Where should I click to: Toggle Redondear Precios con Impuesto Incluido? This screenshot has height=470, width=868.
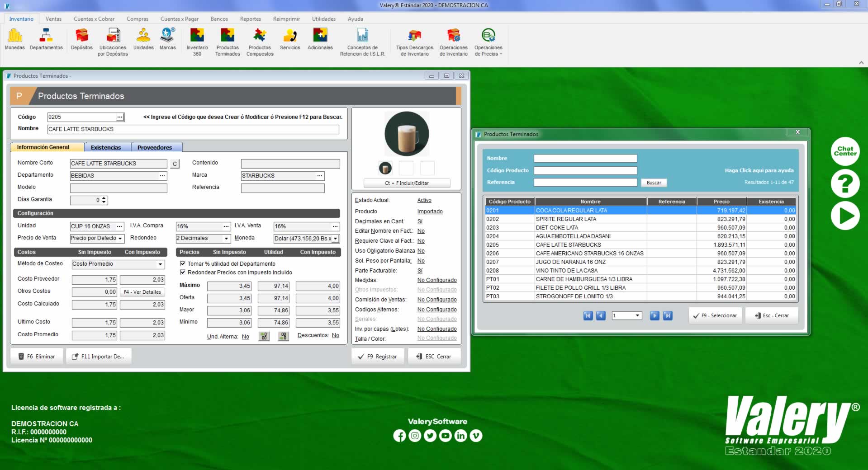[183, 272]
